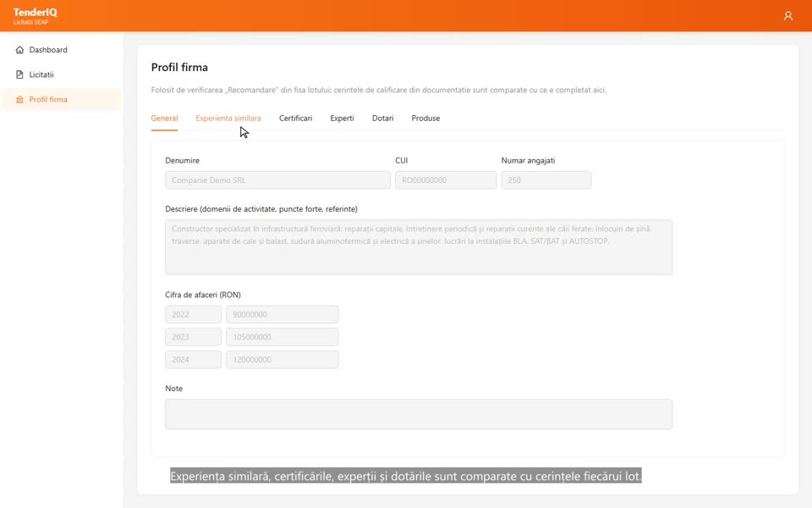Click the Descriere text area
Screen dimensions: 812x508
(419, 247)
